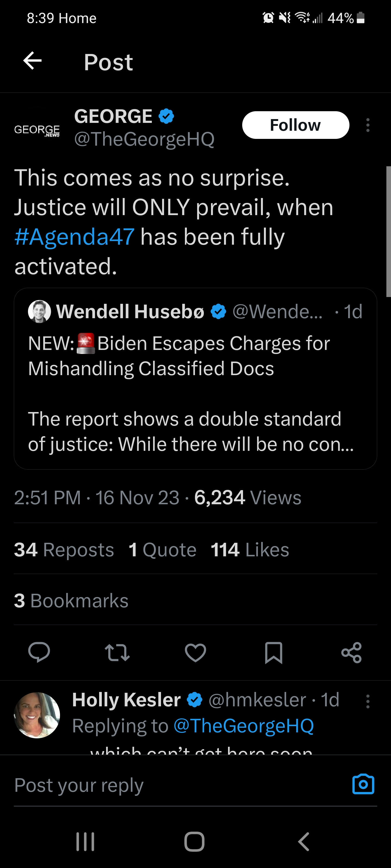Tap the back arrow to leave post
391x868 pixels.
[32, 61]
